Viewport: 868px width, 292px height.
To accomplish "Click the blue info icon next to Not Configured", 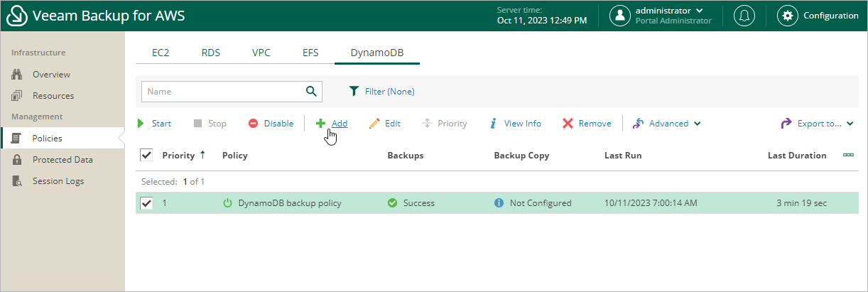I will coord(499,203).
